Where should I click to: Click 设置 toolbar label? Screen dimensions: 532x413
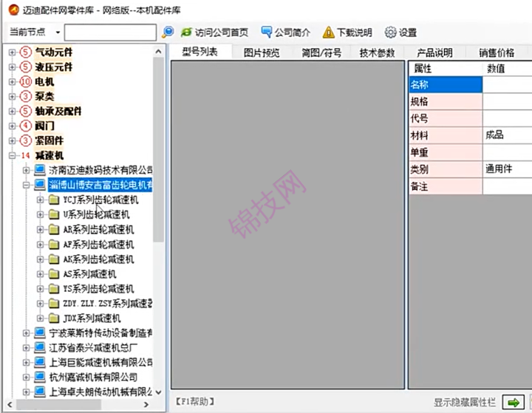tap(408, 33)
